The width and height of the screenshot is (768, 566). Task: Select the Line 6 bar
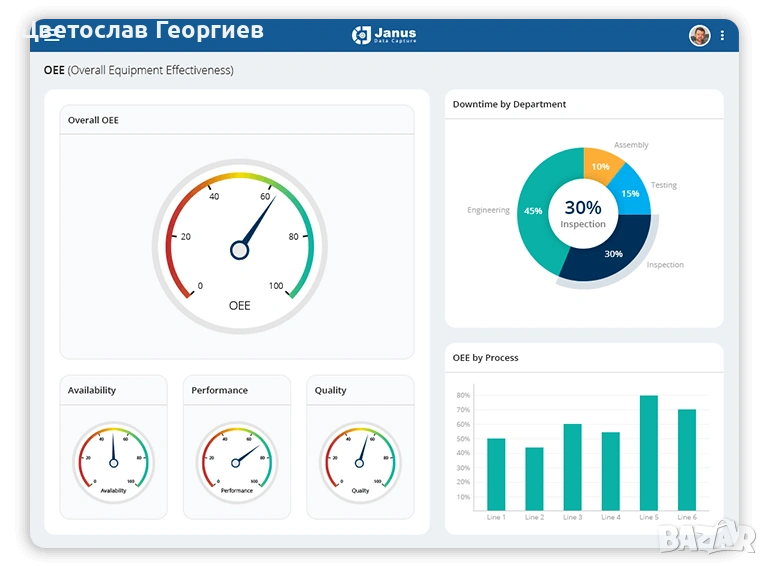687,460
